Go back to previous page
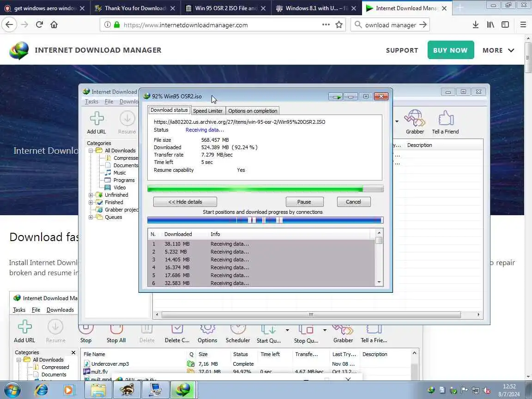Screen dimensions: 532x399 [9, 24]
